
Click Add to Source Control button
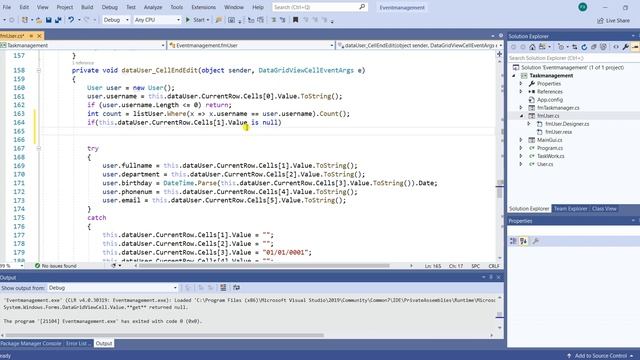[x=600, y=356]
